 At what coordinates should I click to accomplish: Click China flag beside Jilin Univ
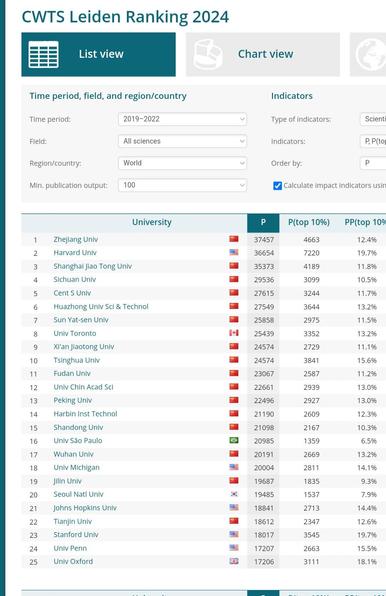[234, 480]
